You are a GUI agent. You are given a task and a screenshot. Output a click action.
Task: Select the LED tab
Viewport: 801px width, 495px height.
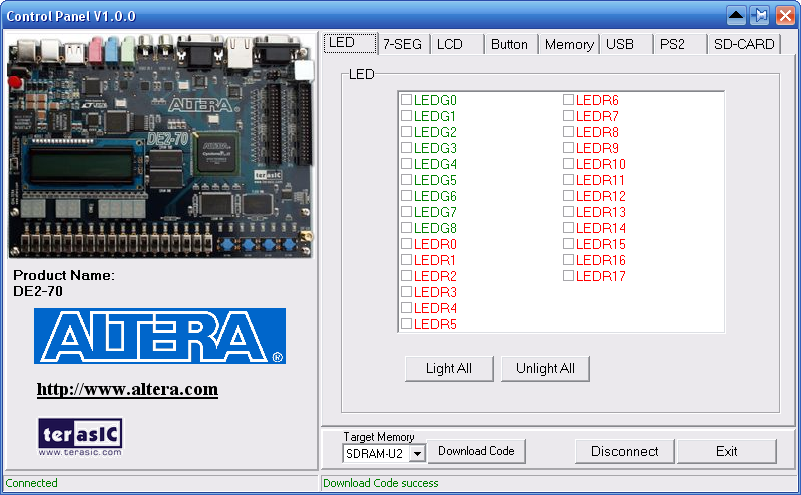[350, 42]
